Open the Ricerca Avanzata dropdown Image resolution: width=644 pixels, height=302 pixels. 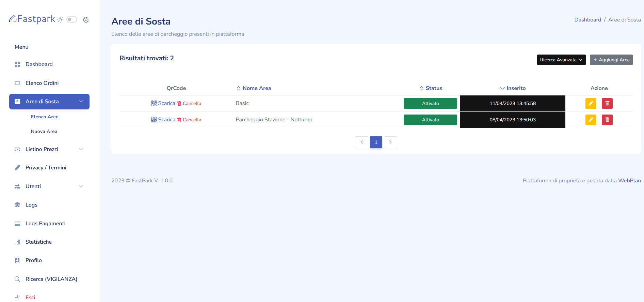561,60
